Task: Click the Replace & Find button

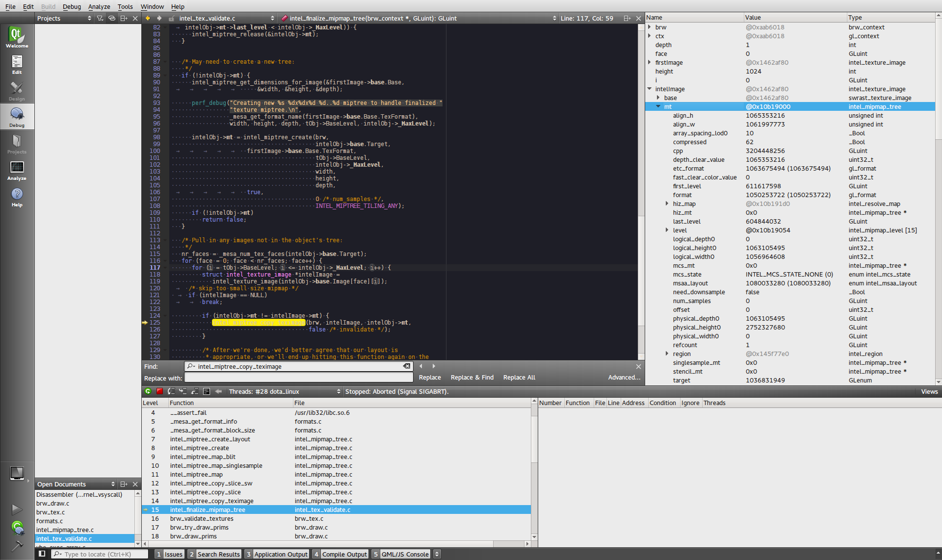Action: tap(472, 378)
